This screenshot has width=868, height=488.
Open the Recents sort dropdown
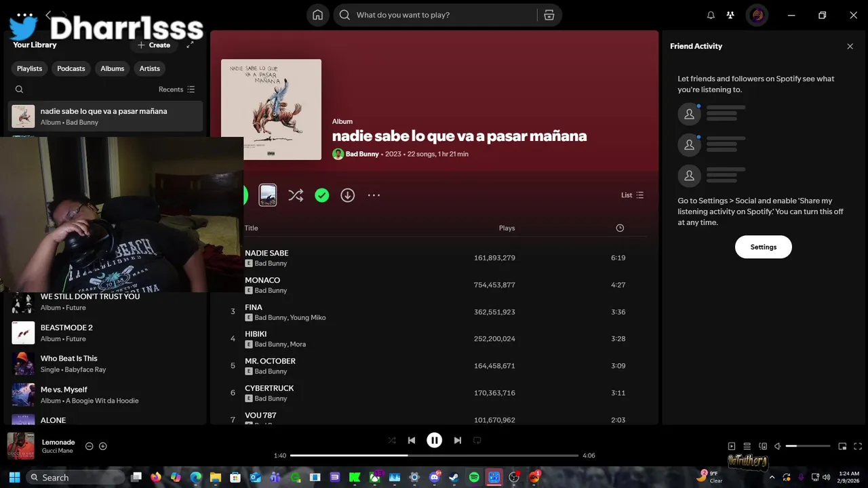pyautogui.click(x=177, y=89)
